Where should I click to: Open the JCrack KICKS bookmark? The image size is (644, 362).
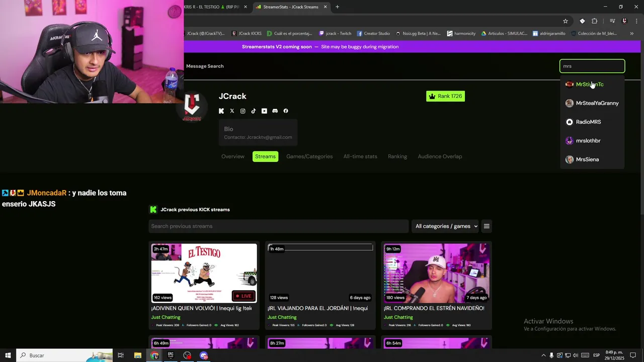click(x=247, y=34)
